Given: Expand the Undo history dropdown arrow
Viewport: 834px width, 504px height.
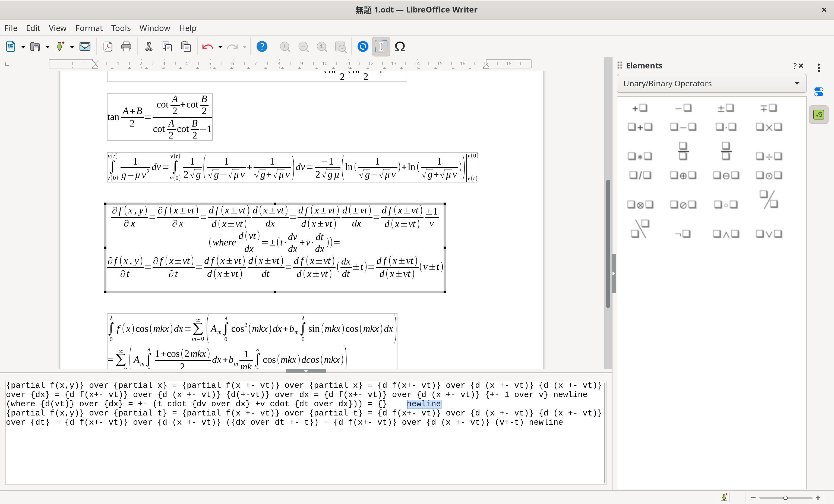Looking at the screenshot, I should coord(220,47).
